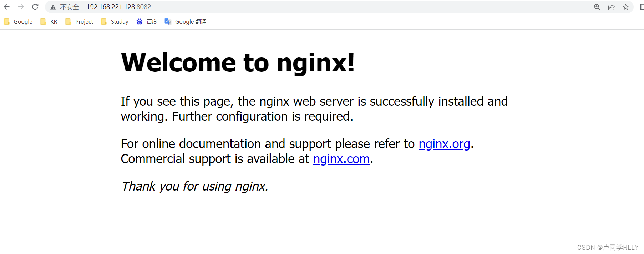
Task: Click the Thank you for using nginx. text
Action: (x=194, y=186)
